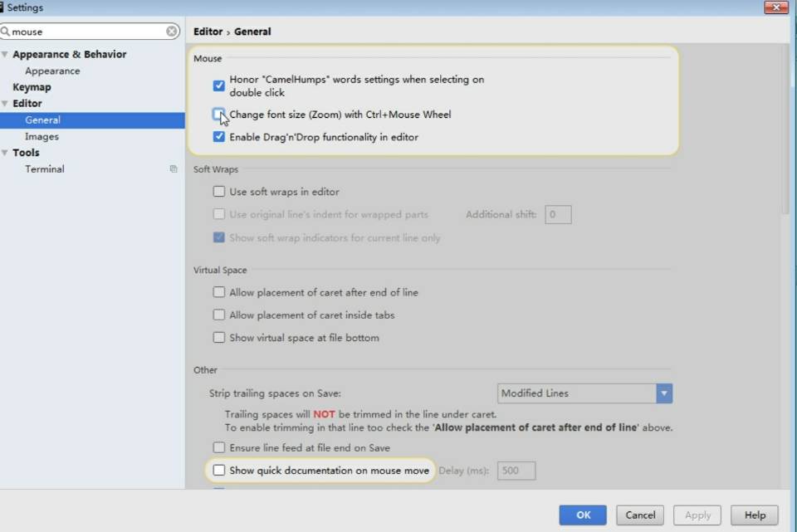Check Allow placement of caret inside tabs

click(218, 315)
